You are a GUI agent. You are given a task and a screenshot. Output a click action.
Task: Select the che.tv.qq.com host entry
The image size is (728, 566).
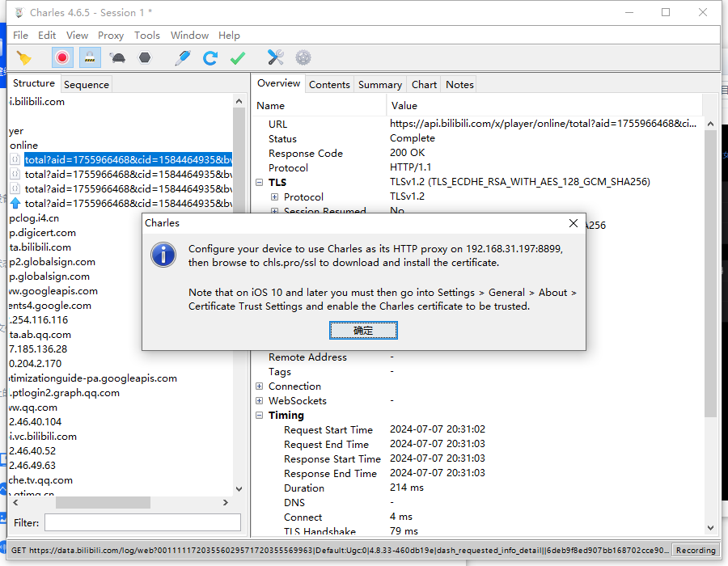click(40, 479)
